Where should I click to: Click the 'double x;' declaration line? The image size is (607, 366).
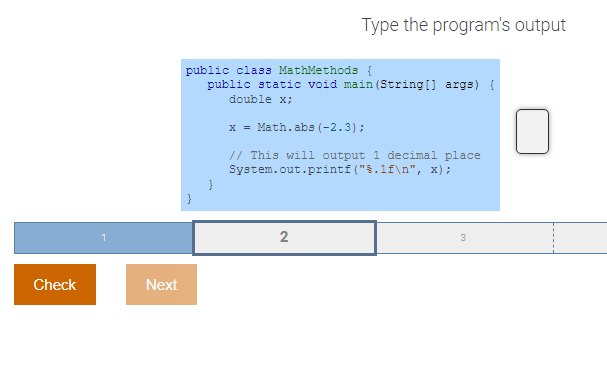tap(260, 100)
